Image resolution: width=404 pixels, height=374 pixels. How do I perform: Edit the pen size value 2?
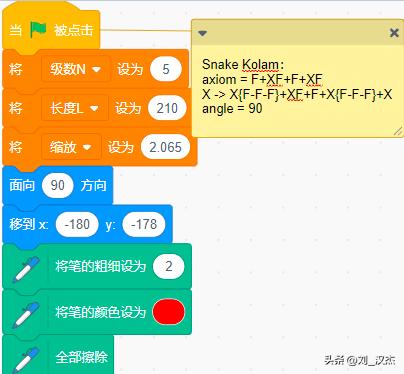coord(169,266)
